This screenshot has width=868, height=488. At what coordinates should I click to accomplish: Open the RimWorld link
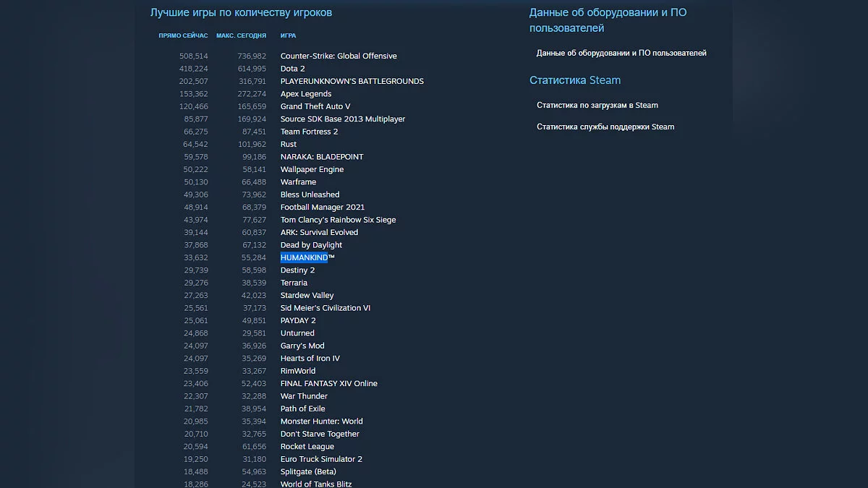tap(298, 371)
